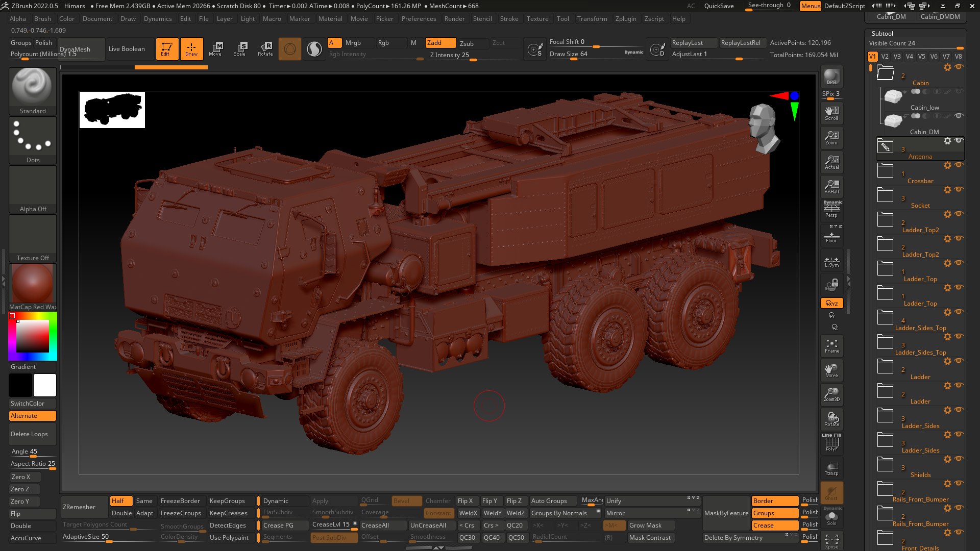Click the Frame view icon
This screenshot has width=980, height=551.
[x=831, y=346]
